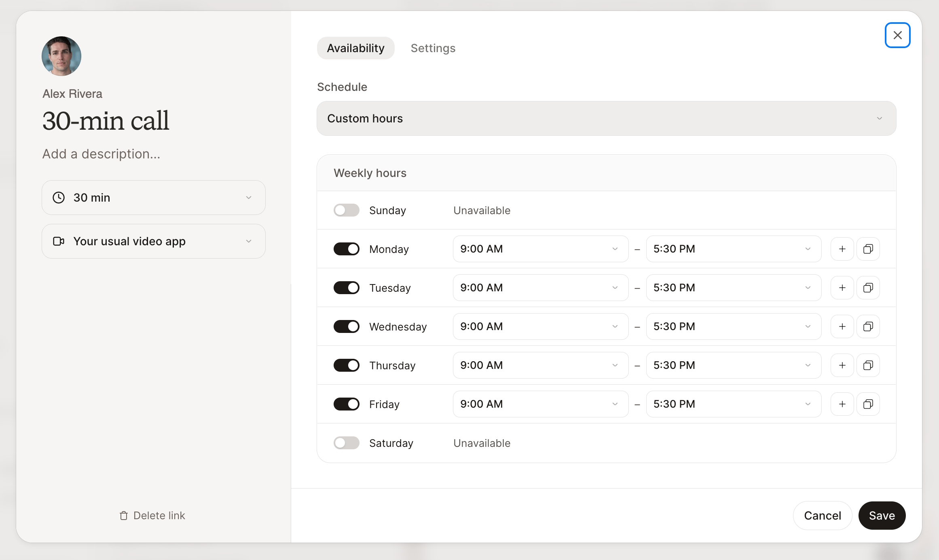Screen dimensions: 939x560
Task: Disable the Friday toggle
Action: 346,404
